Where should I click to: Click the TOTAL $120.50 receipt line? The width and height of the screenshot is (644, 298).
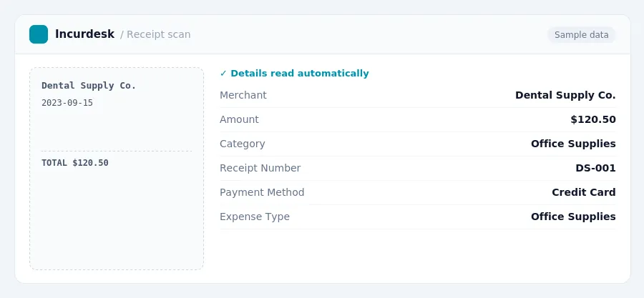[x=75, y=163]
